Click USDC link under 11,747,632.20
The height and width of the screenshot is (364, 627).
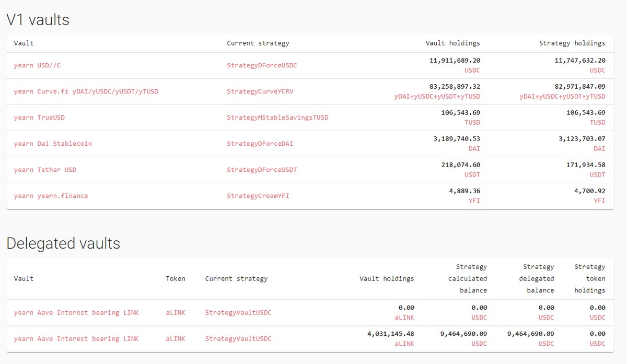pyautogui.click(x=598, y=70)
